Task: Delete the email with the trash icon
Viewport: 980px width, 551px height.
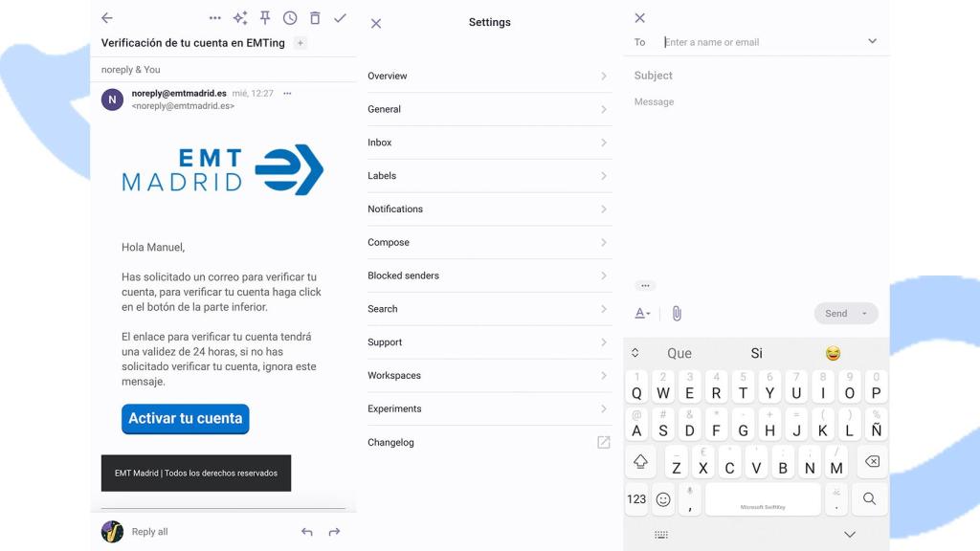Action: 315,18
